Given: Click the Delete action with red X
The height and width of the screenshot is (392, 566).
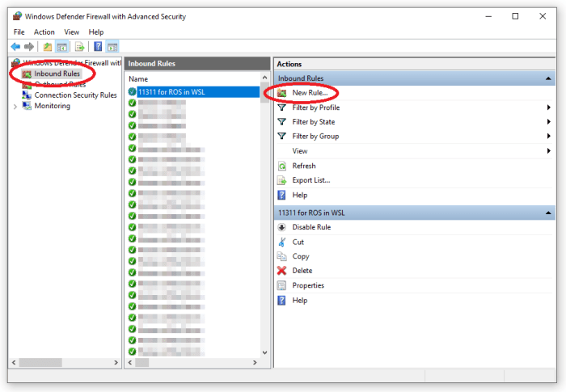Looking at the screenshot, I should (302, 270).
